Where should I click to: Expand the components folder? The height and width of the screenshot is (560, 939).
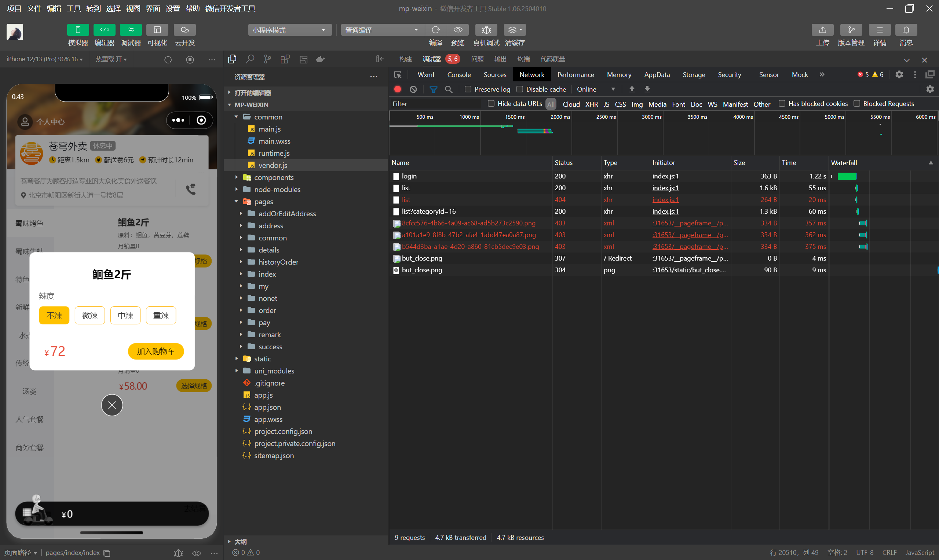coord(273,177)
